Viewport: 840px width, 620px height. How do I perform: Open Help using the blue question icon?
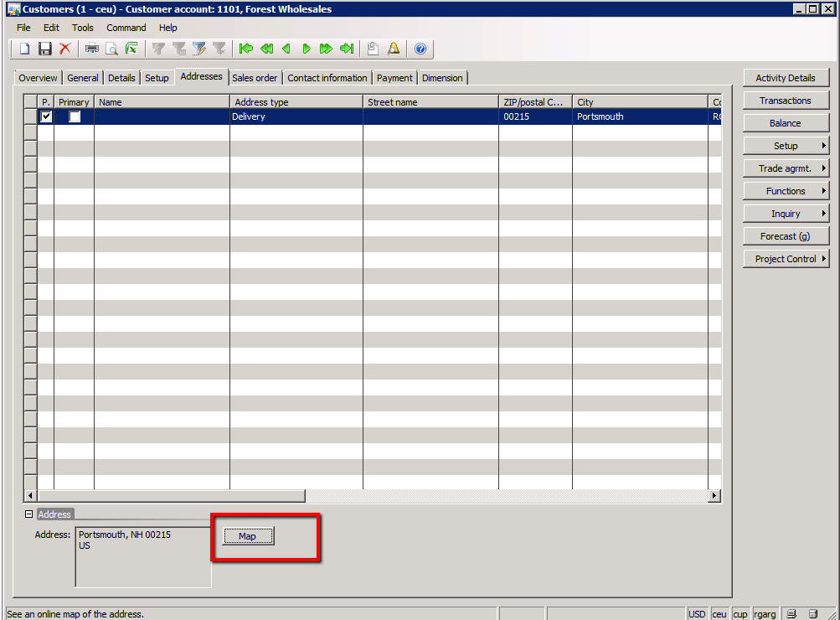click(x=420, y=49)
